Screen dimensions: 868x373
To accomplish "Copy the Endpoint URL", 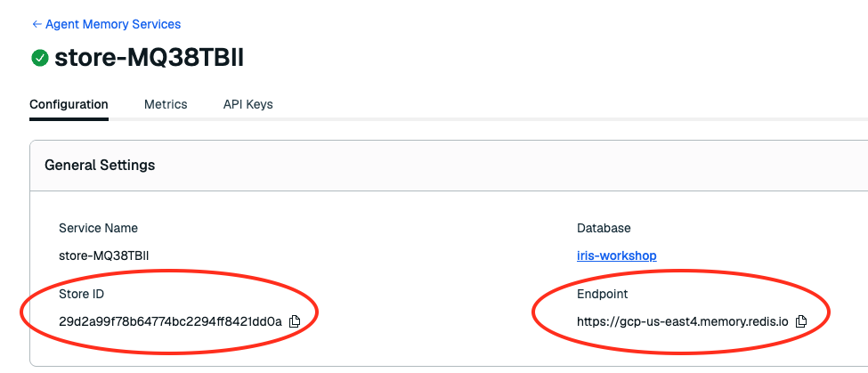I will click(800, 321).
